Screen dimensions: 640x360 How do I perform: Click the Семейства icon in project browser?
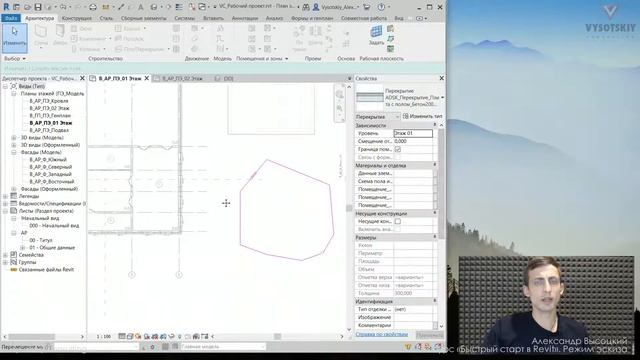pyautogui.click(x=13, y=255)
